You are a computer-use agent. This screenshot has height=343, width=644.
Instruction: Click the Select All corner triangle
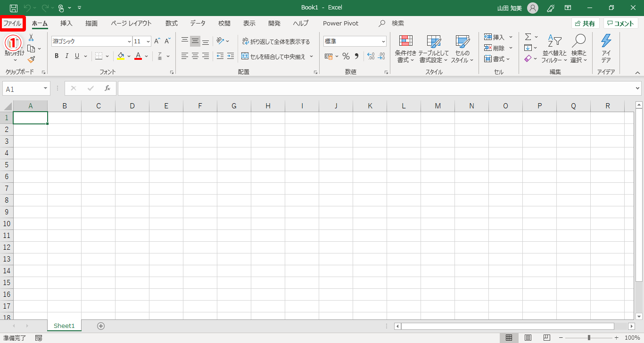(x=8, y=106)
